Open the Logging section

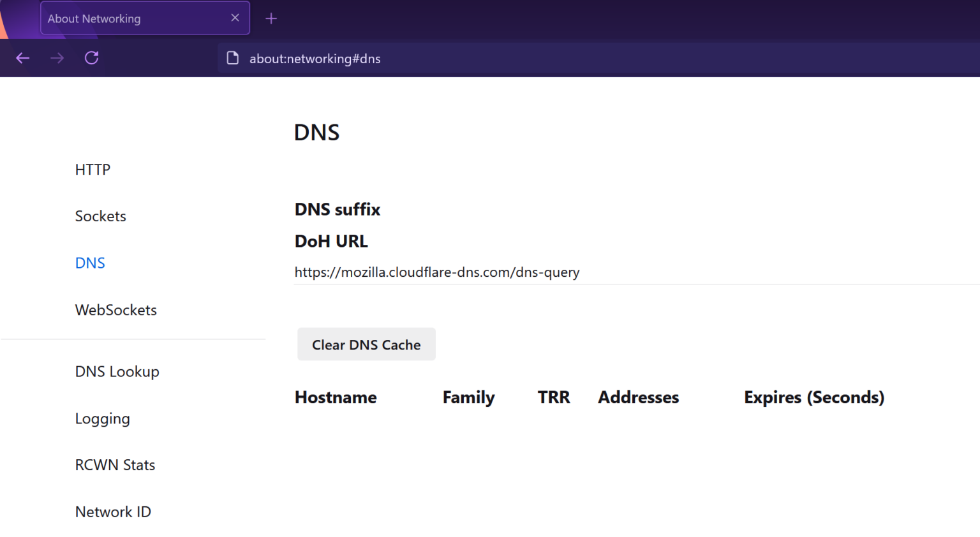click(102, 418)
